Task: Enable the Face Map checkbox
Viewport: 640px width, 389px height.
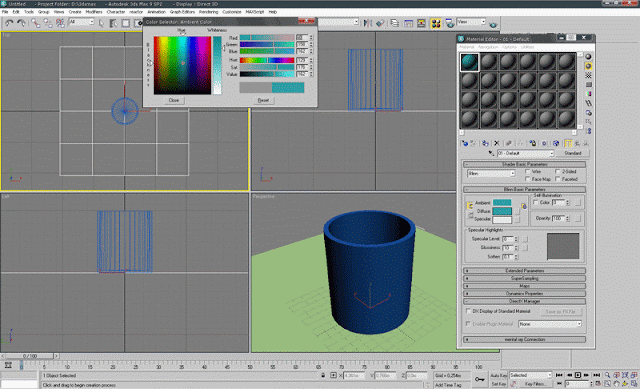Action: [527, 179]
